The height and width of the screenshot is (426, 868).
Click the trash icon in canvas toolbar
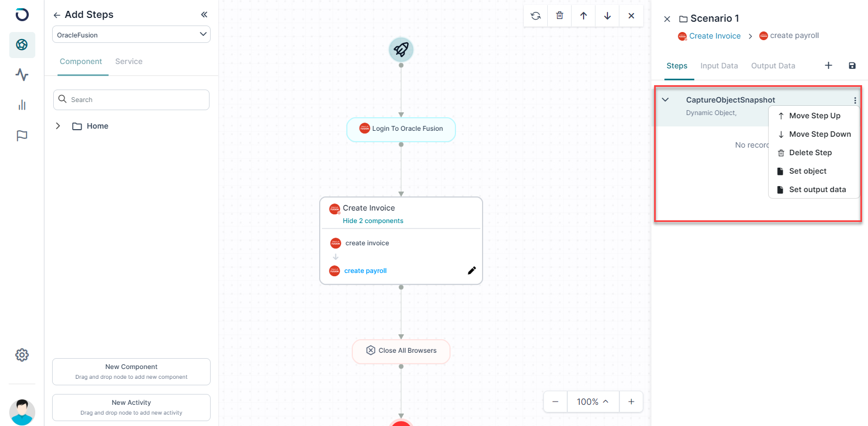tap(560, 16)
